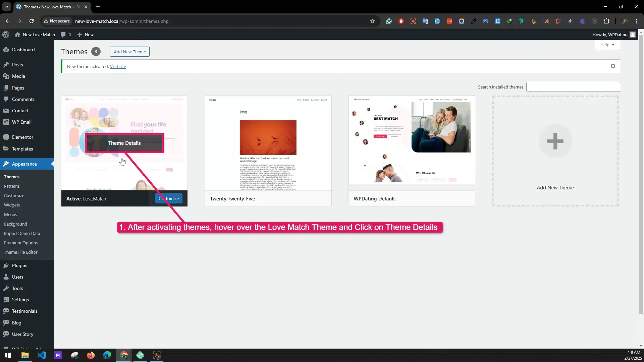644x362 pixels.
Task: Open the Widgets submenu item
Action: [x=12, y=205]
